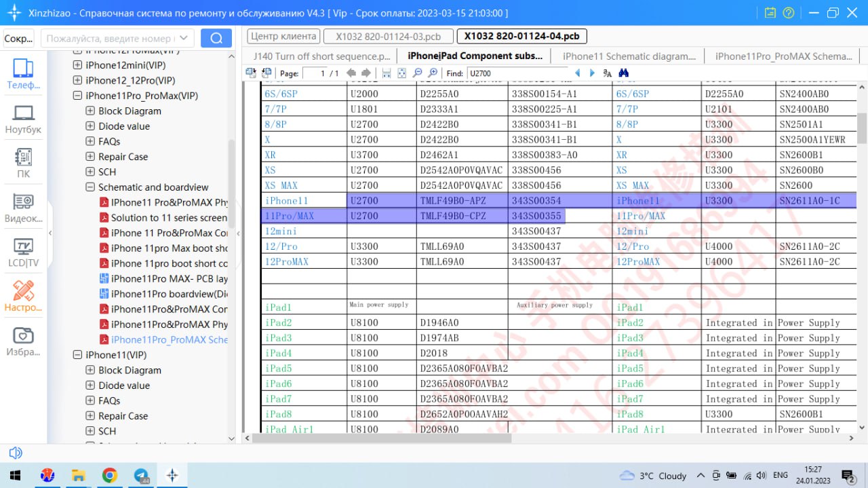Show hidden tray icons in the taskbar
Image resolution: width=868 pixels, height=488 pixels.
pyautogui.click(x=701, y=475)
